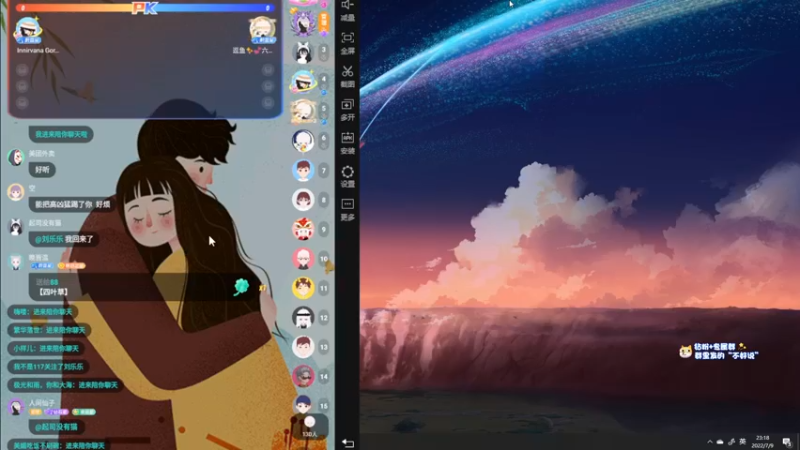Click the 我不是117关注了刘乐乐 notice

pos(48,367)
